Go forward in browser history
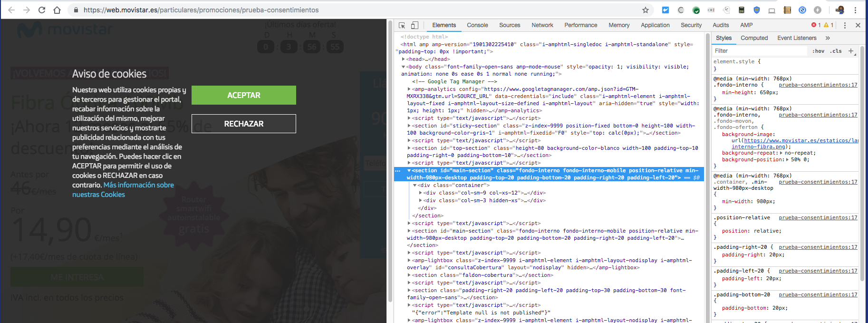 click(x=27, y=10)
